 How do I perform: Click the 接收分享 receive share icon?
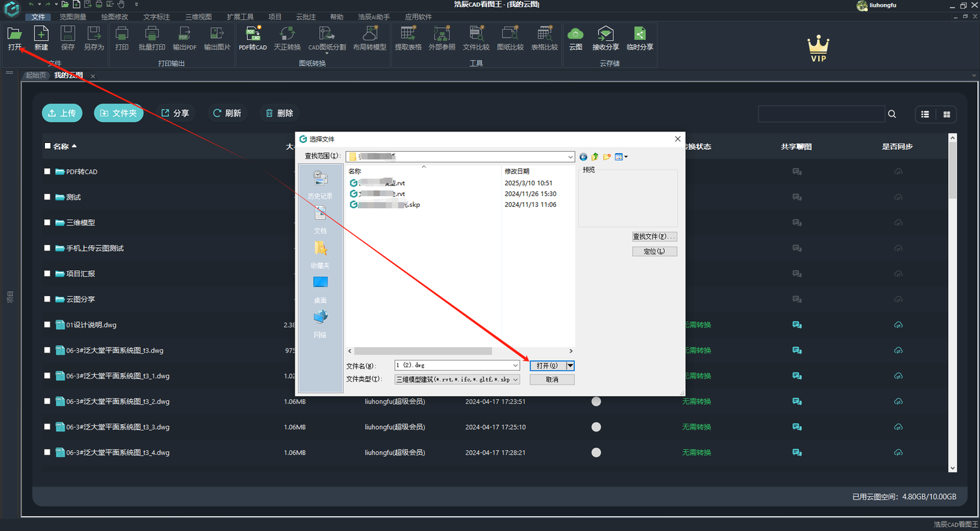tap(606, 38)
